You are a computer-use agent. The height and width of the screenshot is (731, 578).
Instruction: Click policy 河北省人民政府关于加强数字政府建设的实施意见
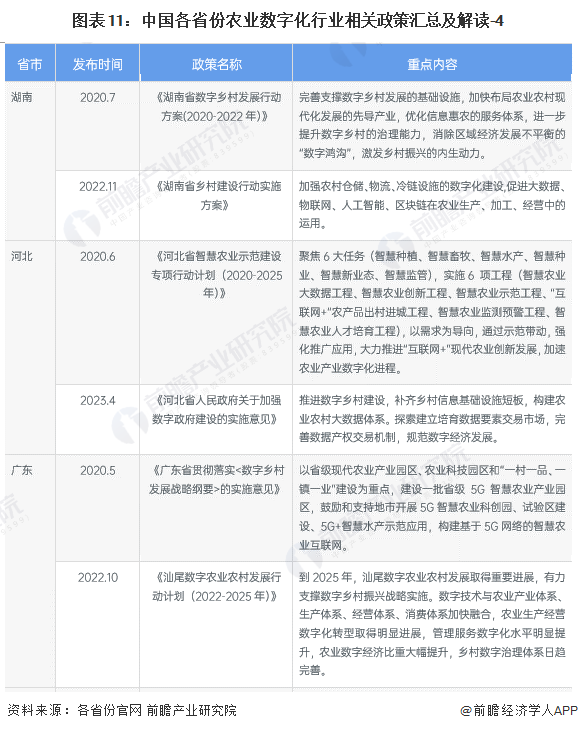[216, 409]
